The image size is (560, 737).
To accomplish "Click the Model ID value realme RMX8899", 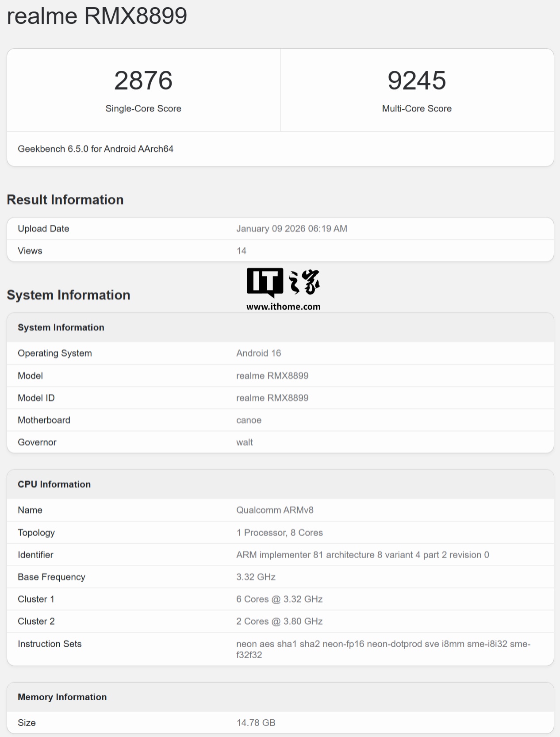I will coord(272,398).
